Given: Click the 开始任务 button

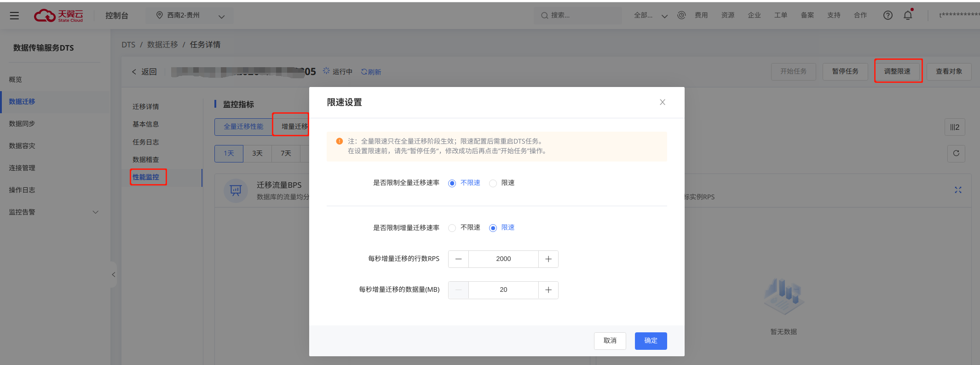Looking at the screenshot, I should coord(793,71).
